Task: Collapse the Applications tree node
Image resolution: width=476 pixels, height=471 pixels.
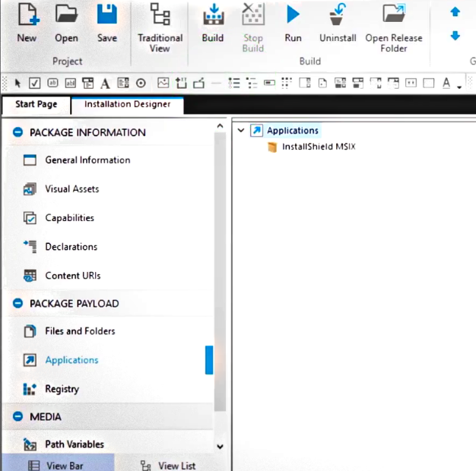Action: (x=241, y=131)
